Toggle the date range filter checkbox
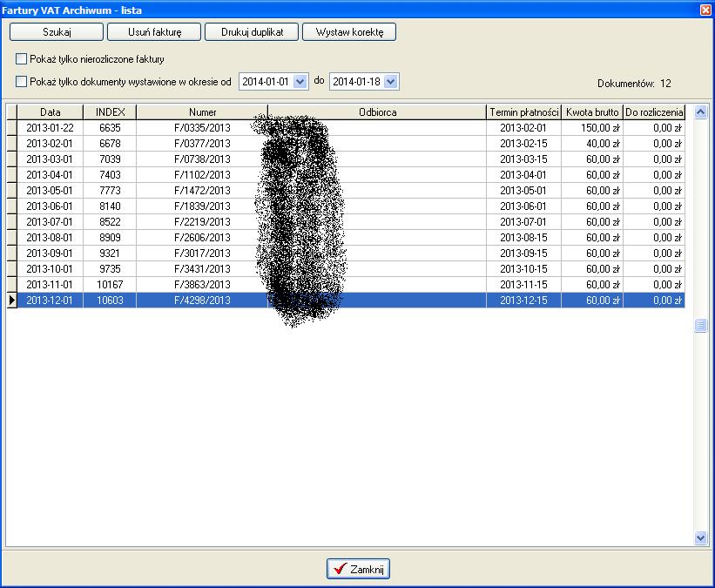The height and width of the screenshot is (588, 715). point(22,81)
